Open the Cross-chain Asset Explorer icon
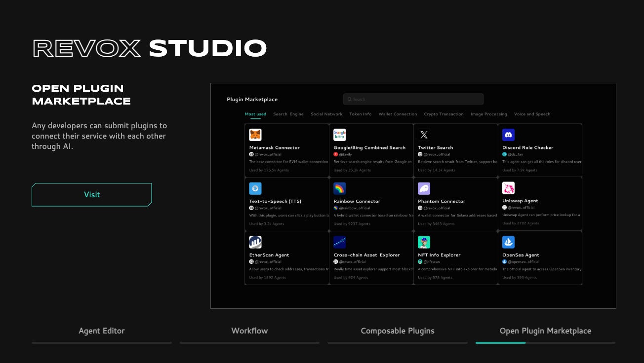The height and width of the screenshot is (363, 644). click(x=340, y=242)
